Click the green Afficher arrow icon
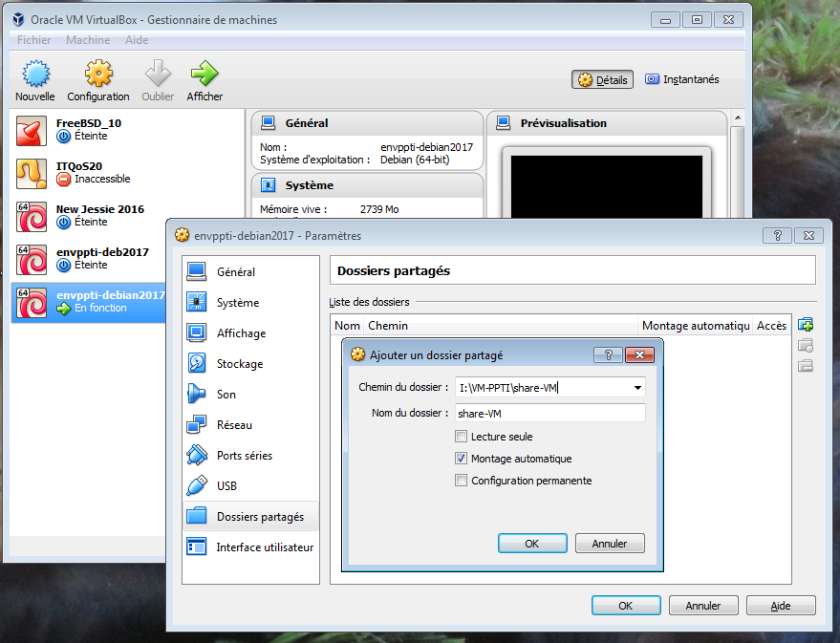The width and height of the screenshot is (840, 643). 205,75
